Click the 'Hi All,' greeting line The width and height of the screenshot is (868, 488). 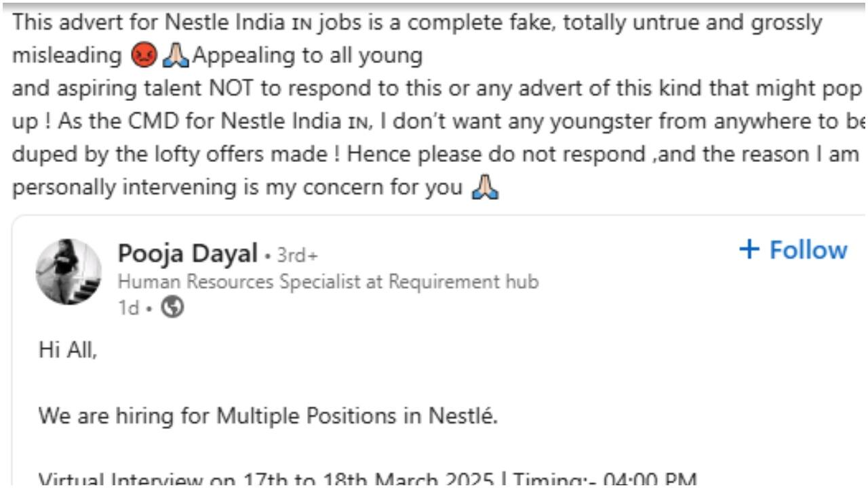pos(68,350)
